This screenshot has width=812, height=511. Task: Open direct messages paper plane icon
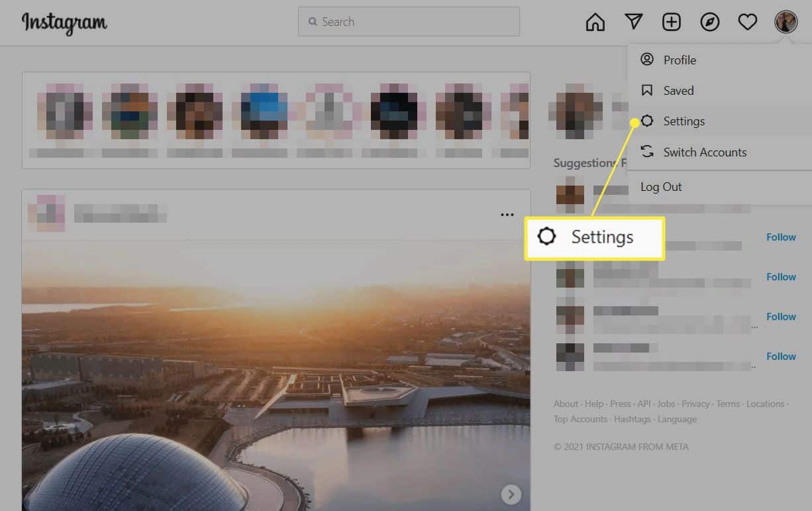634,22
